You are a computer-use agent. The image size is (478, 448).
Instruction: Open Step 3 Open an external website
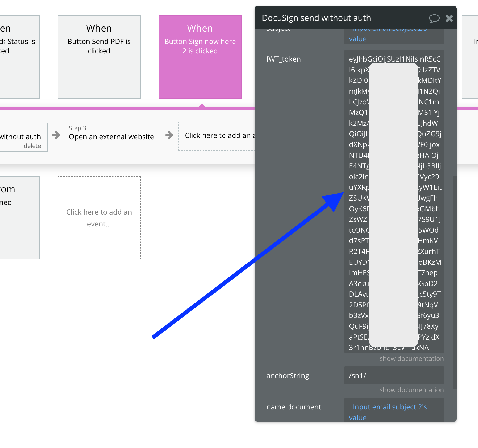click(111, 133)
